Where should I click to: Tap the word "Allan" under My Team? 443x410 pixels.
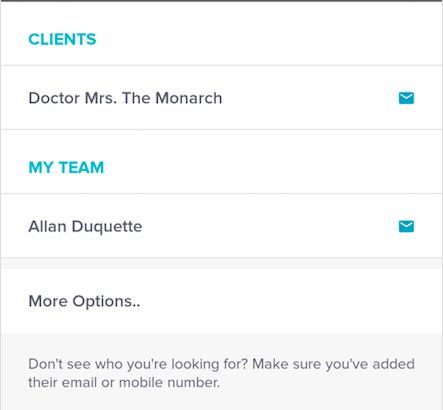tap(47, 226)
